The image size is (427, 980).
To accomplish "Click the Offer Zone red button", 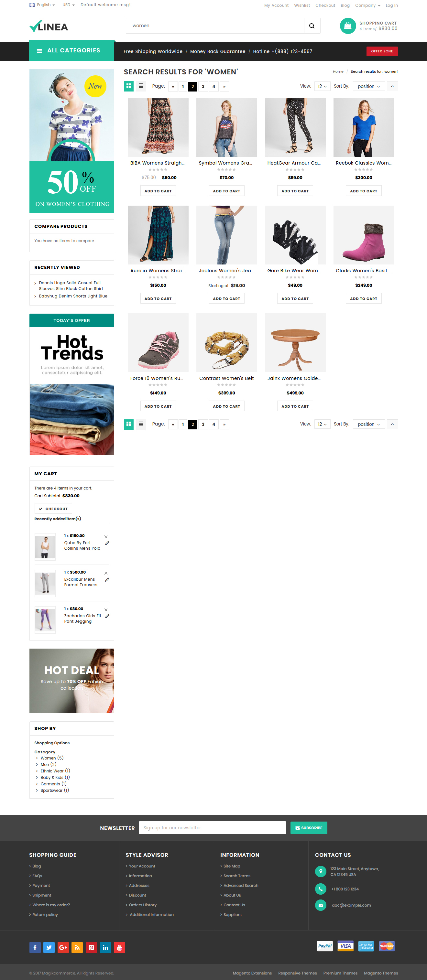I will [x=382, y=51].
